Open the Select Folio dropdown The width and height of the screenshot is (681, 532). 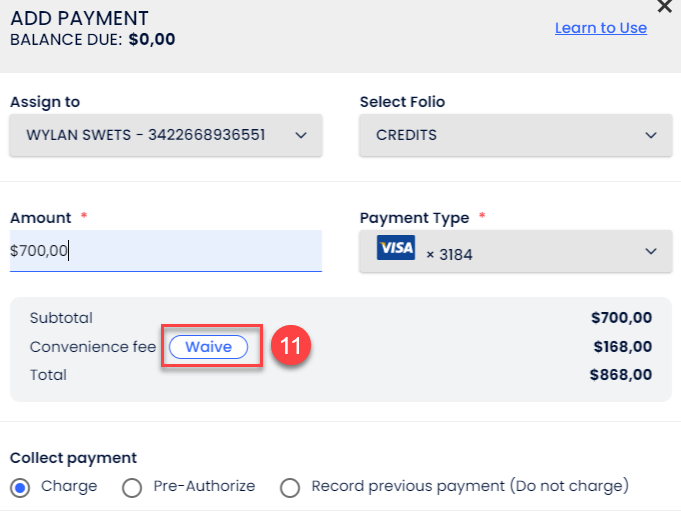[x=513, y=135]
